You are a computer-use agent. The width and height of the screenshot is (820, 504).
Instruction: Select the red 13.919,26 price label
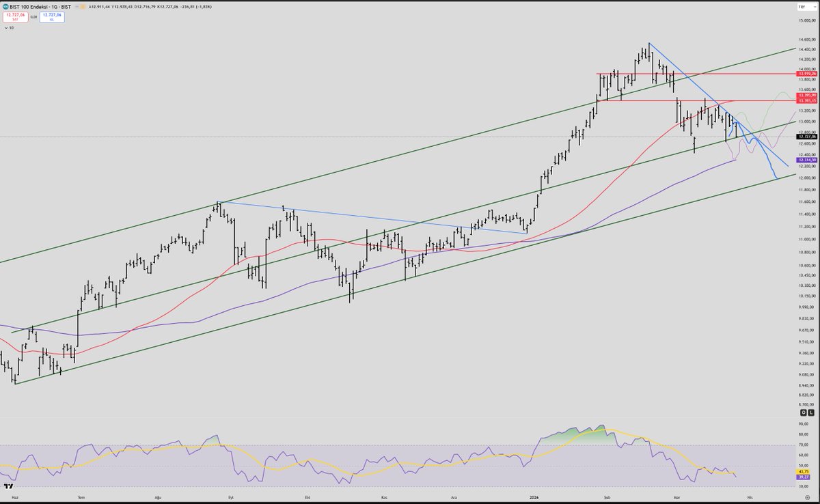pos(808,73)
